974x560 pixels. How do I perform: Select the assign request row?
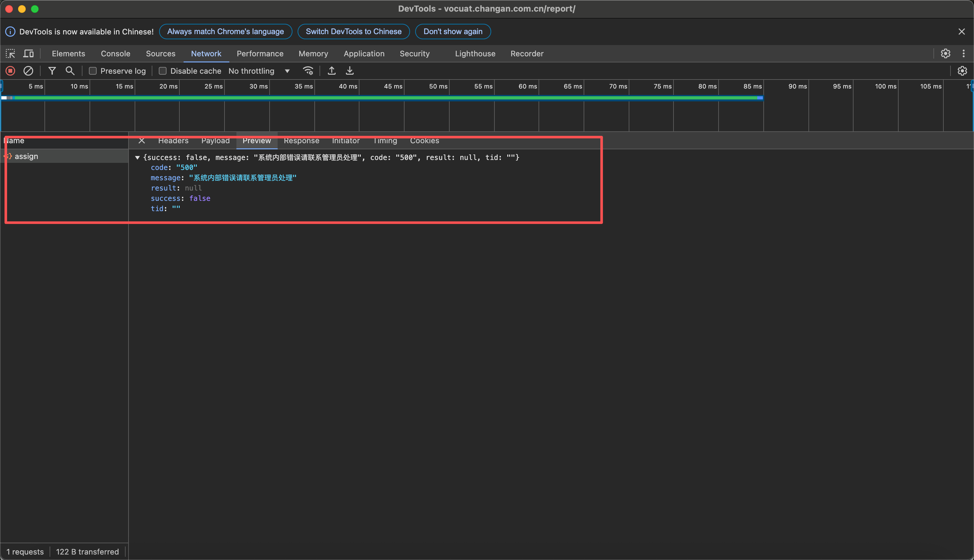[26, 156]
